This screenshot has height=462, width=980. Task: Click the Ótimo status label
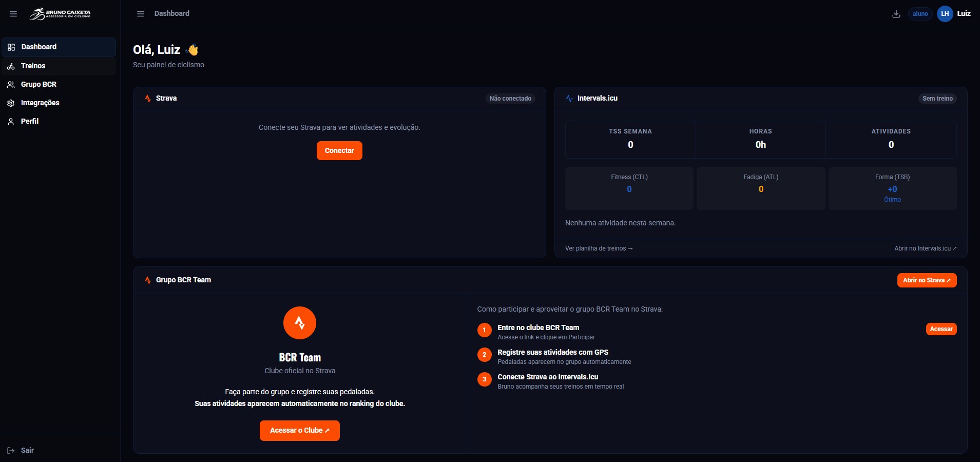pyautogui.click(x=892, y=200)
